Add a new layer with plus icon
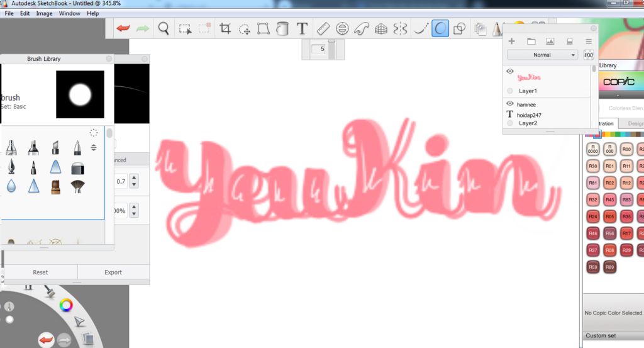The height and width of the screenshot is (348, 644). [512, 41]
